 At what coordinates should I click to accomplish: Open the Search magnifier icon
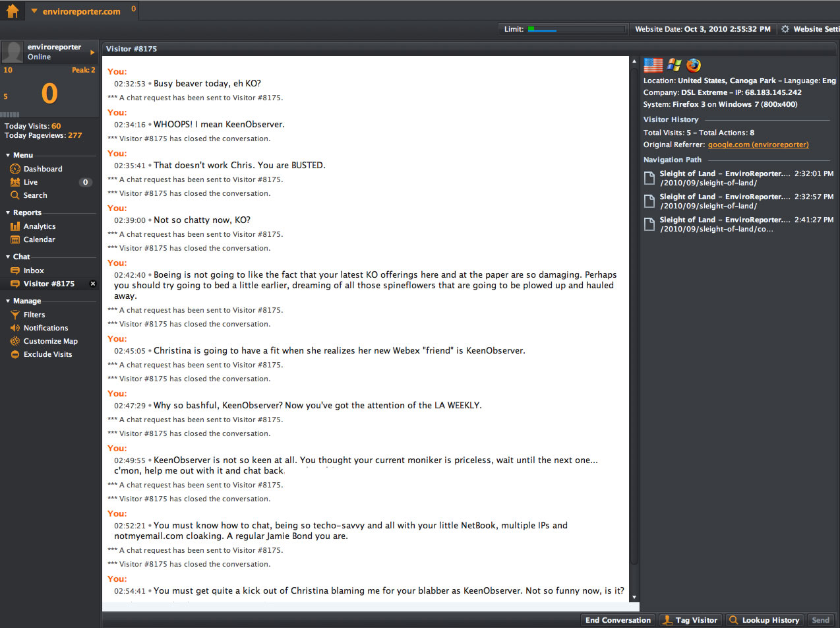click(x=15, y=195)
